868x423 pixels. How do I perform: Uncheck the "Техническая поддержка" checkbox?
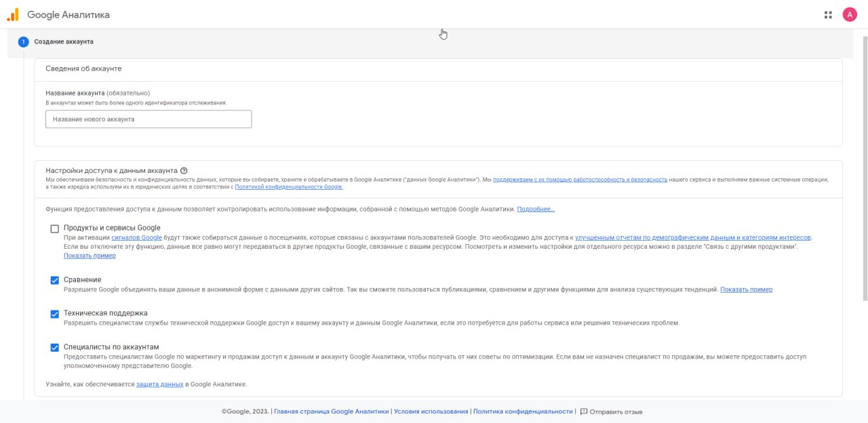[x=55, y=314]
